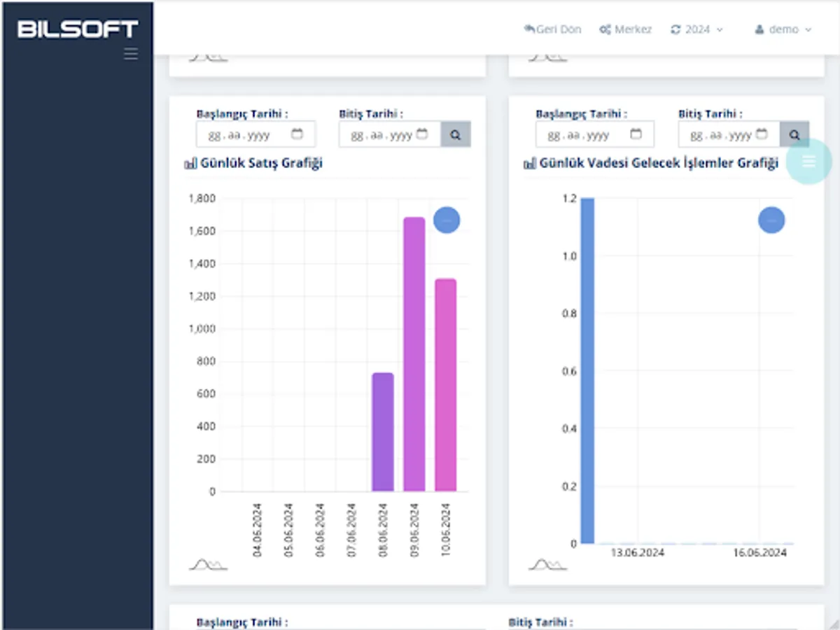
Task: Click the BILSOFT logo
Action: (77, 29)
